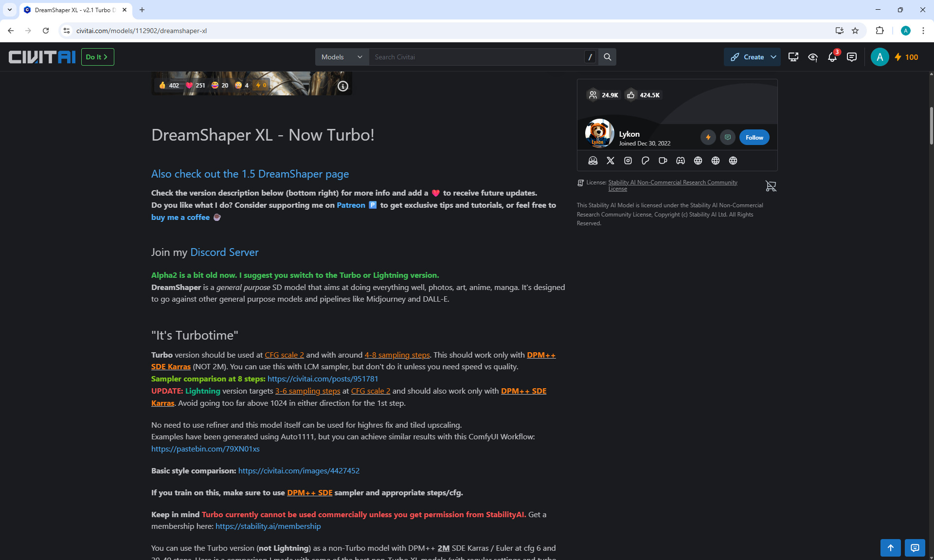
Task: Focus the Search Civitai input field
Action: tap(477, 57)
